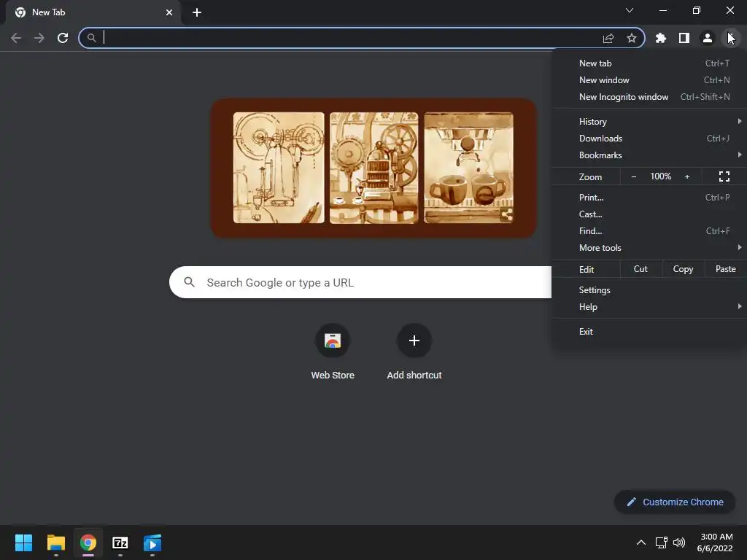Open 7-Zip from the taskbar
The width and height of the screenshot is (747, 560).
120,542
